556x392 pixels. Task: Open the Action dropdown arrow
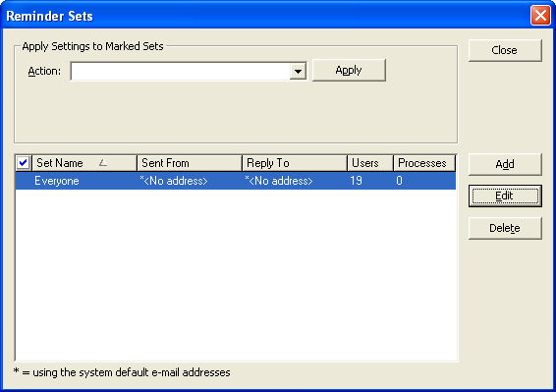click(298, 72)
